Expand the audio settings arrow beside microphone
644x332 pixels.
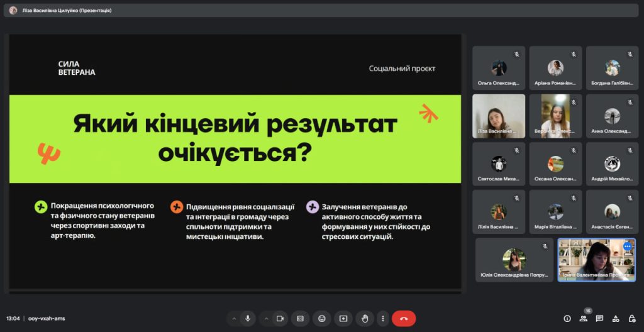234,319
